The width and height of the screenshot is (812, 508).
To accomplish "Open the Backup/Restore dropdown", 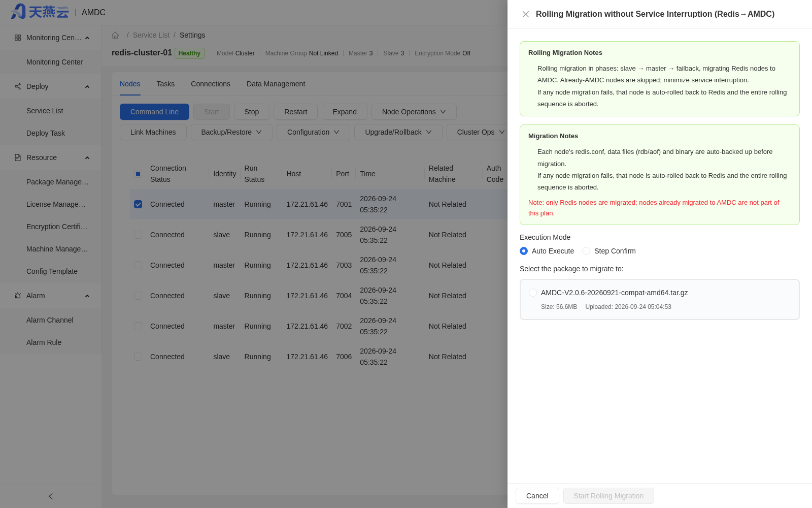I will pyautogui.click(x=231, y=132).
